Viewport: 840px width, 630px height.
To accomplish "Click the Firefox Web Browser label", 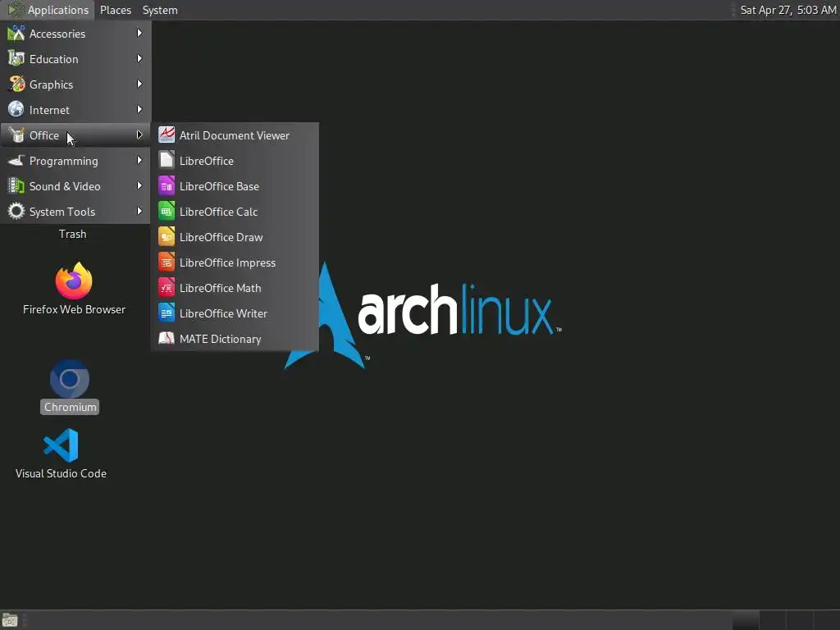I will click(74, 309).
